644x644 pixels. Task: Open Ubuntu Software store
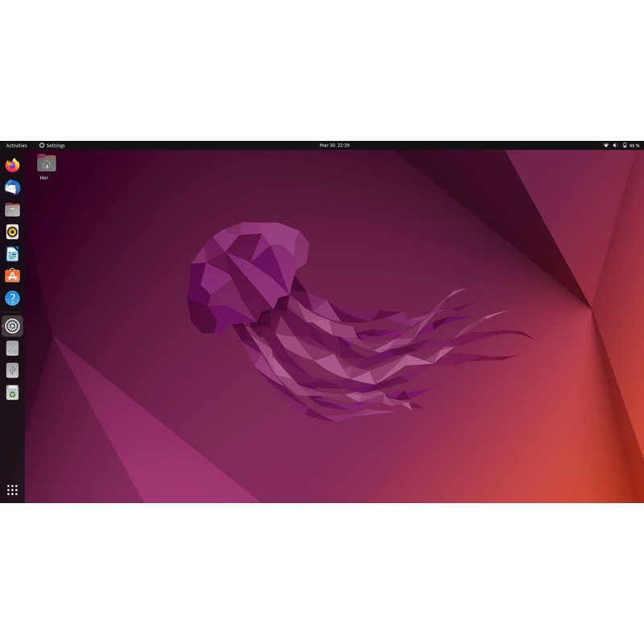pyautogui.click(x=12, y=276)
